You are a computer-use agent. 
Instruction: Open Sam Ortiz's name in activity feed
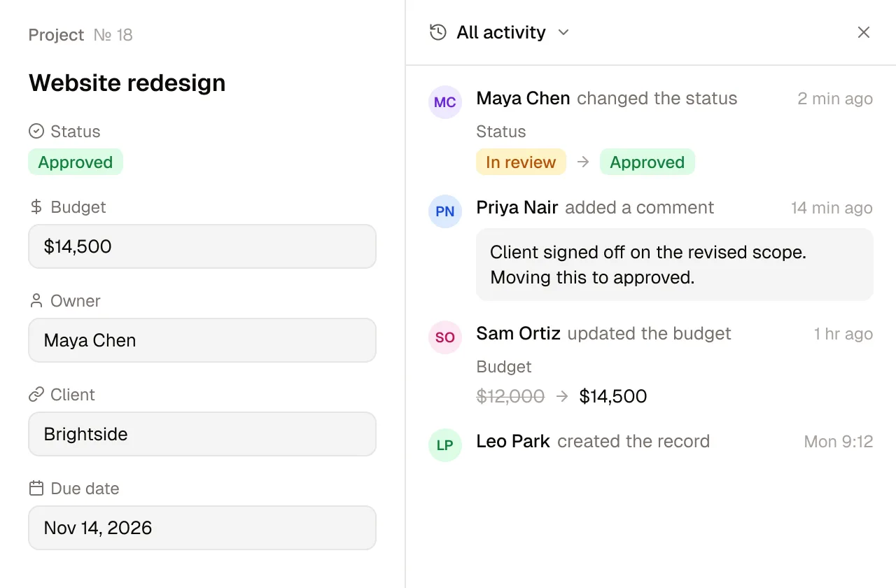coord(519,333)
